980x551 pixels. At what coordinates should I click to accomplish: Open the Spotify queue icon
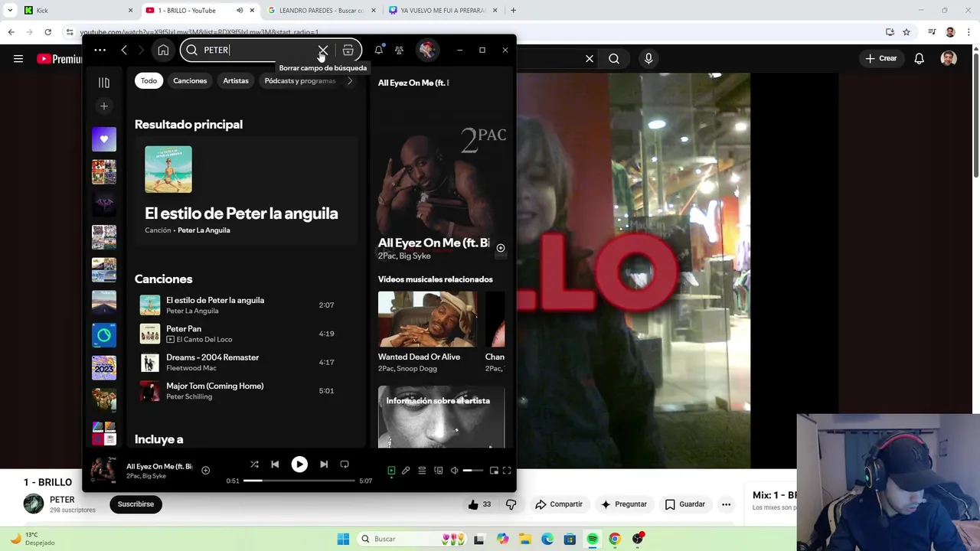(x=422, y=471)
